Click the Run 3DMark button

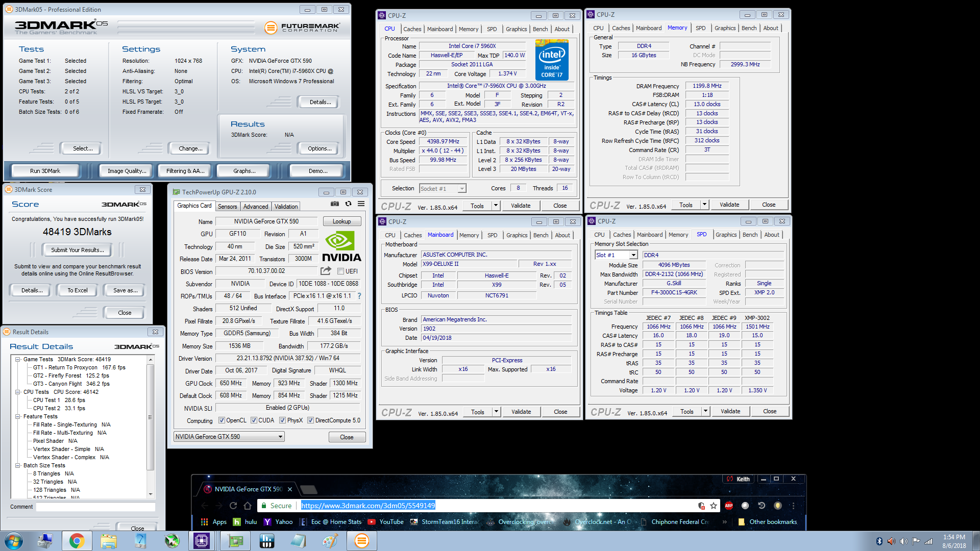45,171
